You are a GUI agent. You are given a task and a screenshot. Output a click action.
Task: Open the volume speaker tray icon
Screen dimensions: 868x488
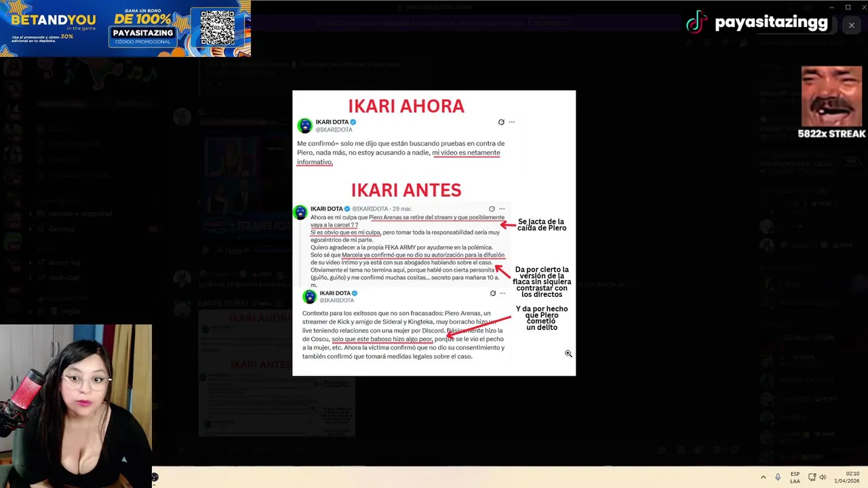[823, 477]
